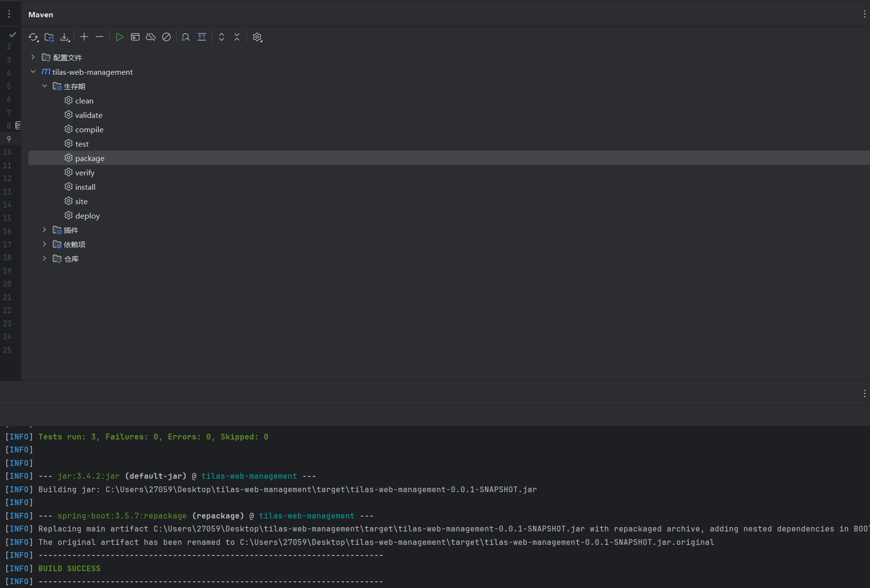Viewport: 870px width, 588px height.
Task: Click Generate Sources and Update Folders icon
Action: tap(49, 37)
